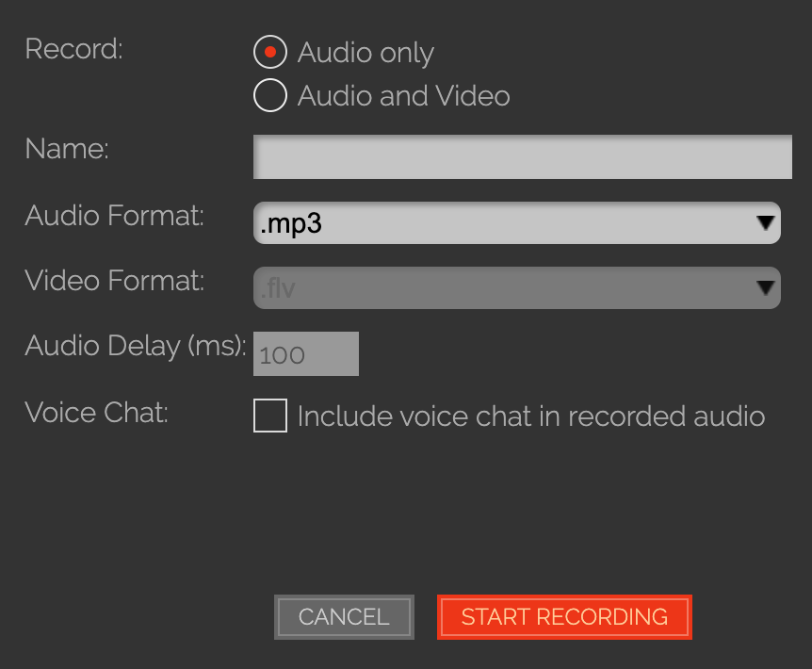Screen dimensions: 812x669
Task: Click the "Record:" label
Action: click(x=73, y=49)
